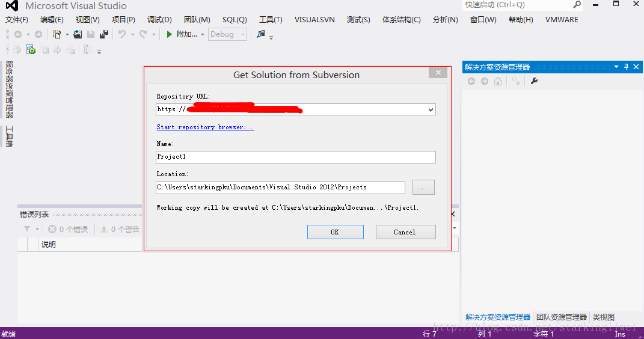Screen dimensions: 644x339
Task: Click the Save All toolbar icon
Action: click(104, 34)
